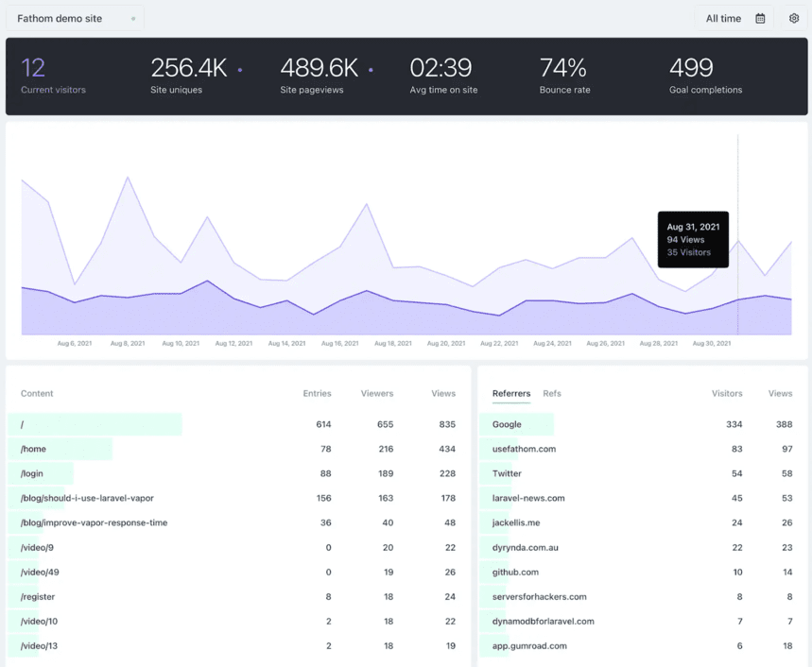Open the settings gear icon

point(794,19)
